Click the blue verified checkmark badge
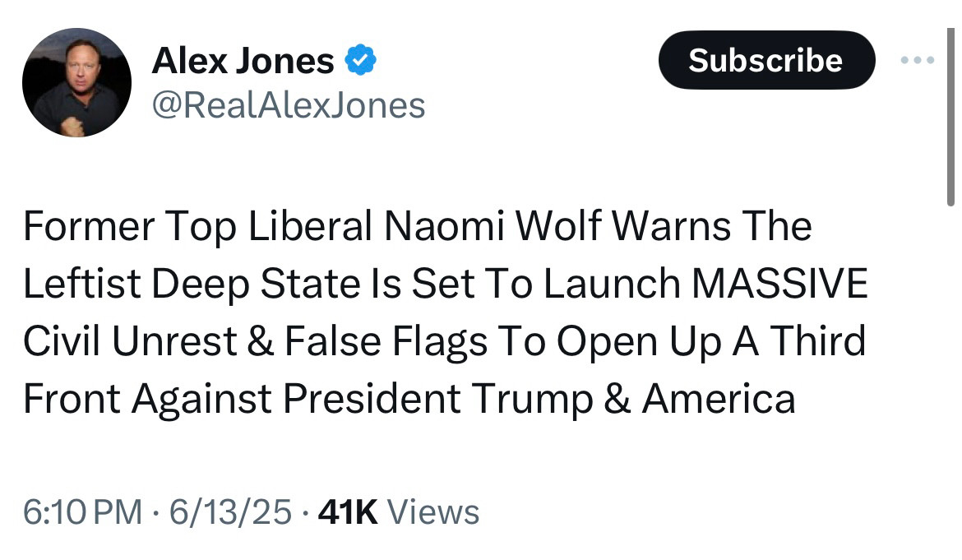This screenshot has width=962, height=560. click(x=360, y=60)
